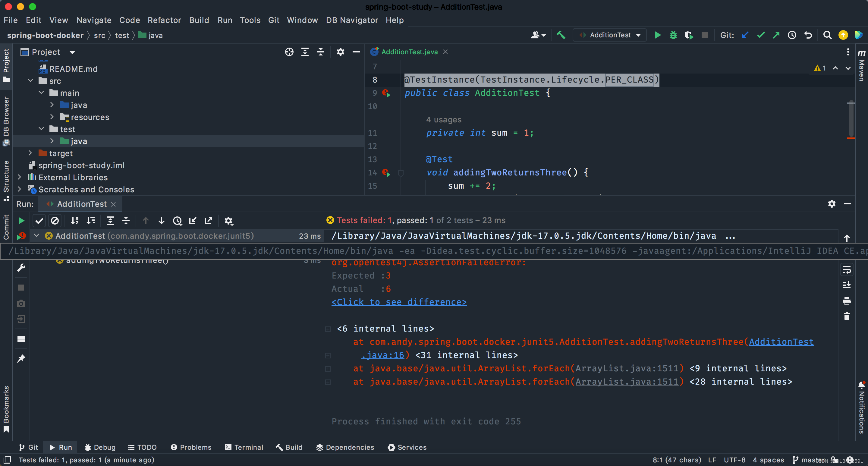Open Project panel settings gear

340,52
